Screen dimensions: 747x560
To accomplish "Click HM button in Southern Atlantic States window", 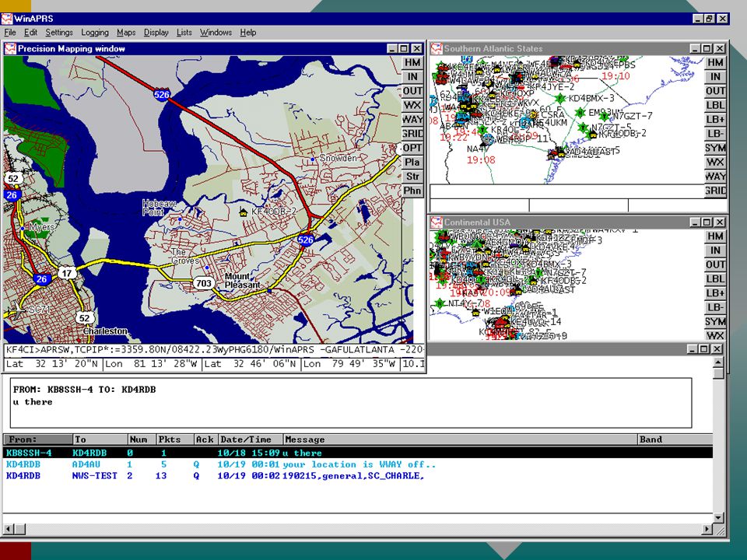I will [x=715, y=63].
